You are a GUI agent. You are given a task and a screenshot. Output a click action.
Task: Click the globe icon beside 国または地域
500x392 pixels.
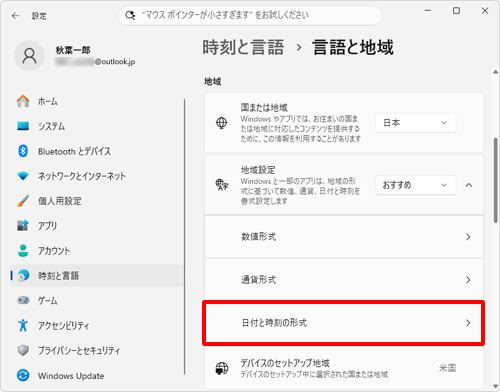pyautogui.click(x=222, y=123)
